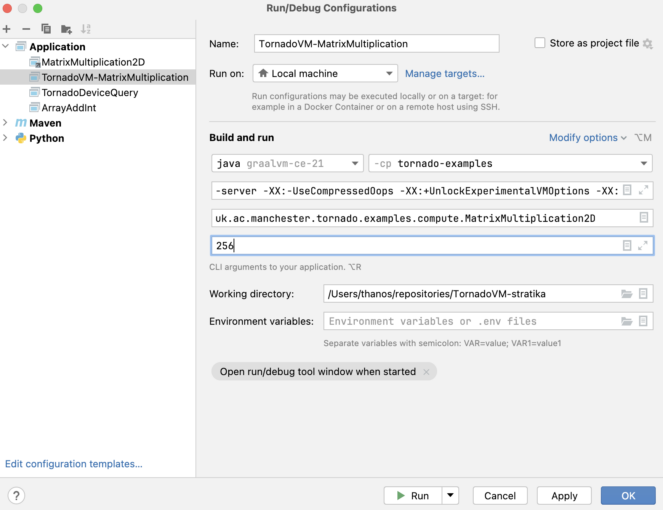Collapse the Application tree node

[7, 47]
